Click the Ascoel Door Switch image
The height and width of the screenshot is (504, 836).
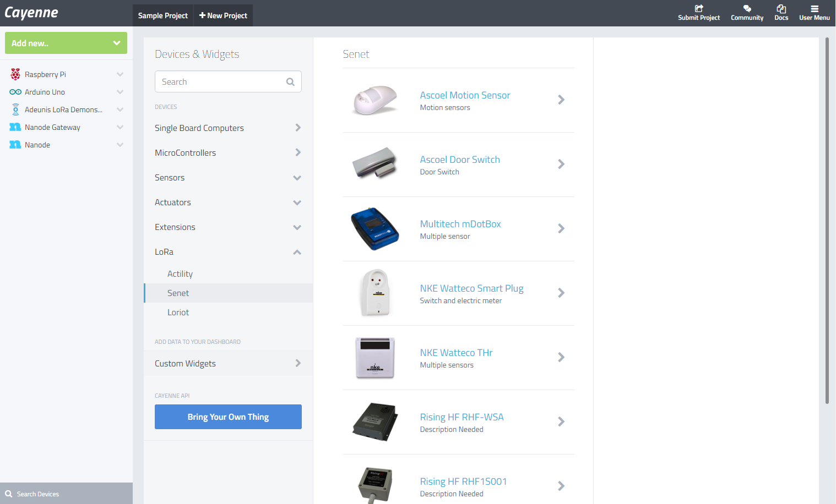pos(375,163)
